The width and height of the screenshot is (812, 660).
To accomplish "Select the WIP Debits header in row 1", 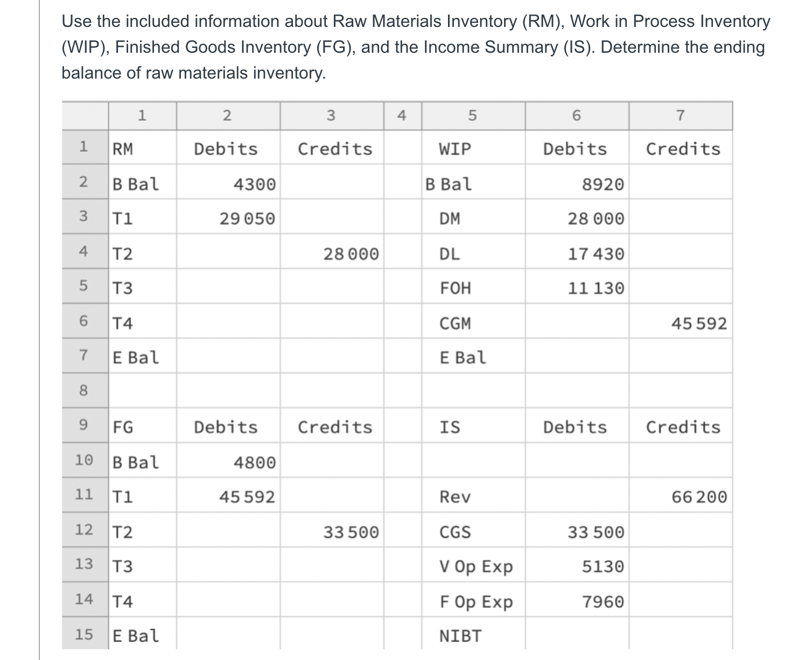I will (x=577, y=148).
